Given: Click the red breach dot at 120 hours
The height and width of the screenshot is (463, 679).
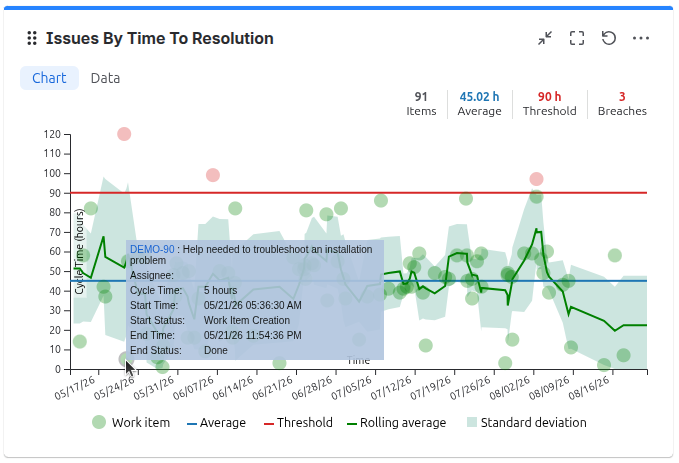Looking at the screenshot, I should pos(124,134).
